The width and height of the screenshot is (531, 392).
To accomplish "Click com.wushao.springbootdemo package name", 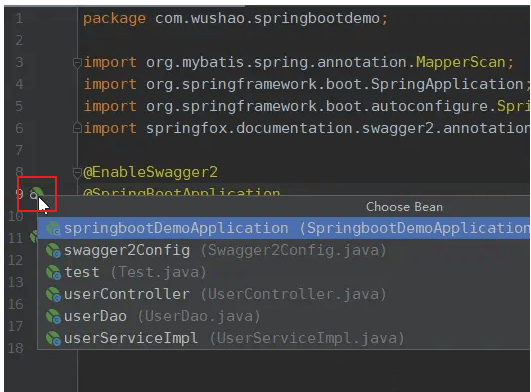I will [267, 19].
